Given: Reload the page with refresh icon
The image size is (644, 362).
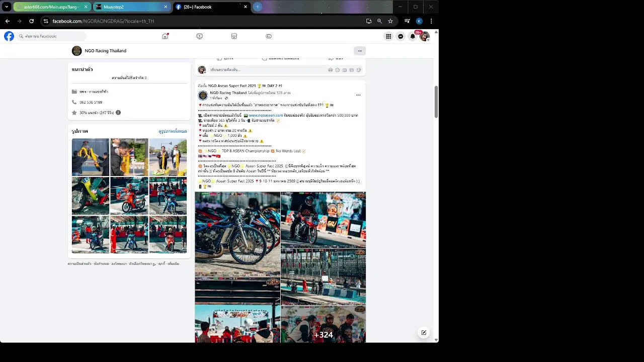Looking at the screenshot, I should point(32,21).
